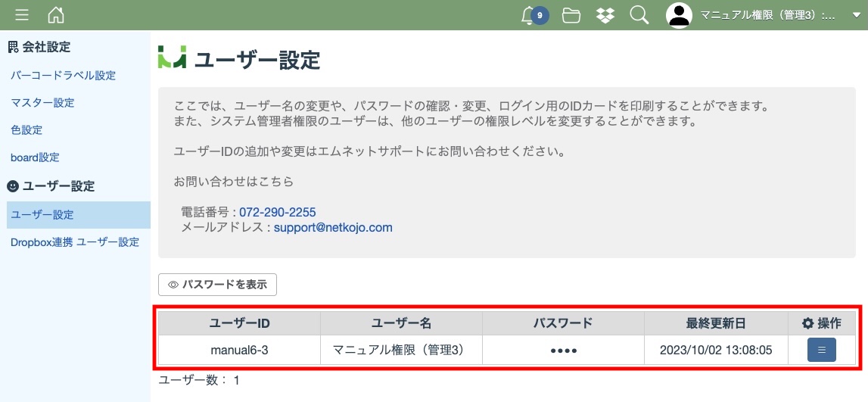Open the folder icon in header

click(x=571, y=15)
